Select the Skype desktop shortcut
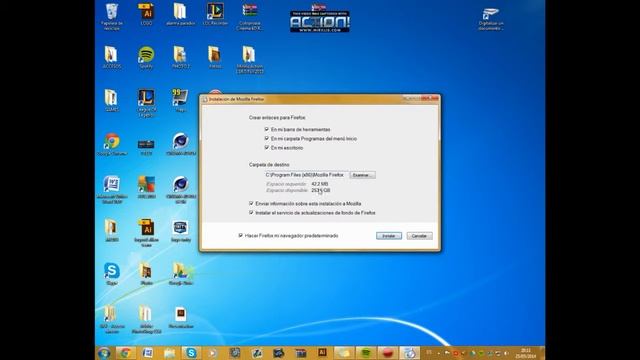The width and height of the screenshot is (640, 360). 111,274
